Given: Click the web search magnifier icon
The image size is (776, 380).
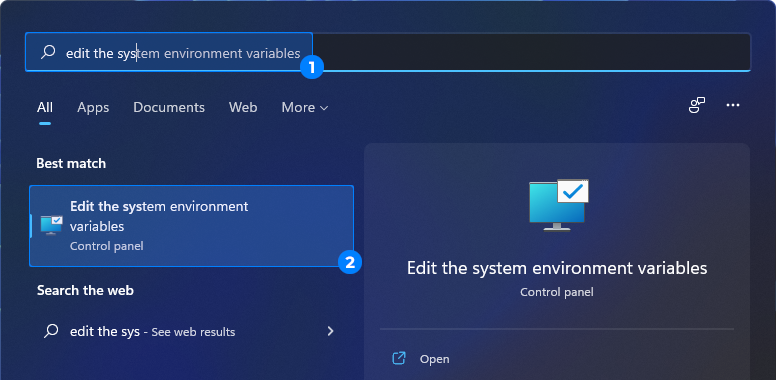Looking at the screenshot, I should point(51,331).
